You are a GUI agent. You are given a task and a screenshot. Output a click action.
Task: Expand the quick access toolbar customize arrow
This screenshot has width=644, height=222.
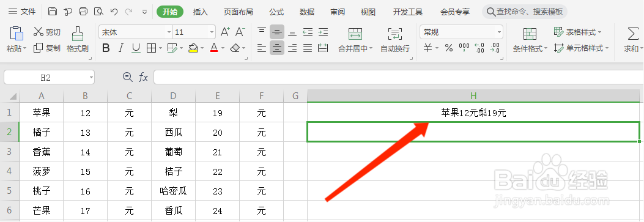(144, 12)
